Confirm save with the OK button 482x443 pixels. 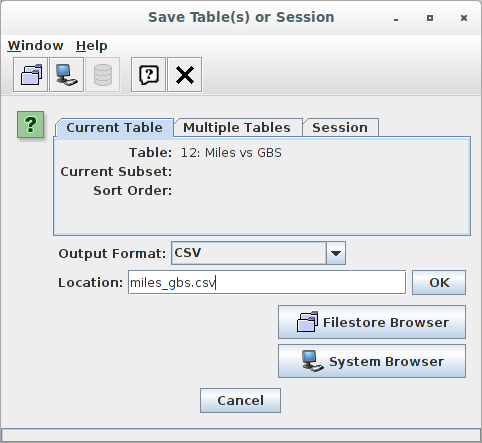click(439, 283)
